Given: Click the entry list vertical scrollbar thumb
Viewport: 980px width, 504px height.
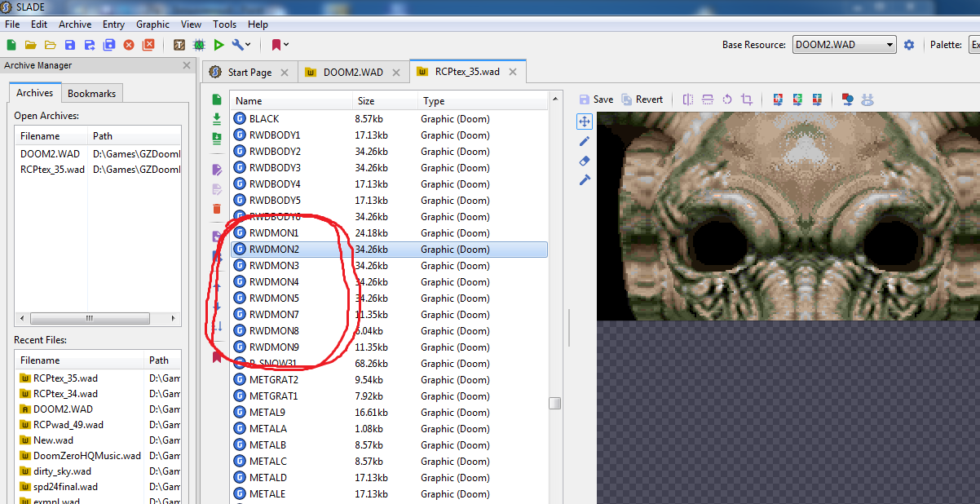Looking at the screenshot, I should [555, 404].
